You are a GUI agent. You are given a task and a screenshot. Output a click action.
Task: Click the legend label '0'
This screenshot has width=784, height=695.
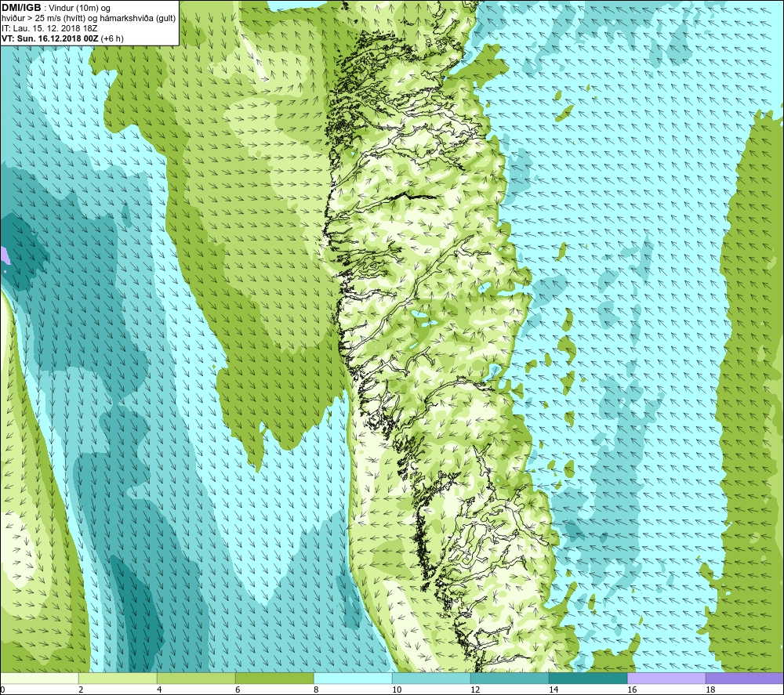pyautogui.click(x=2, y=690)
